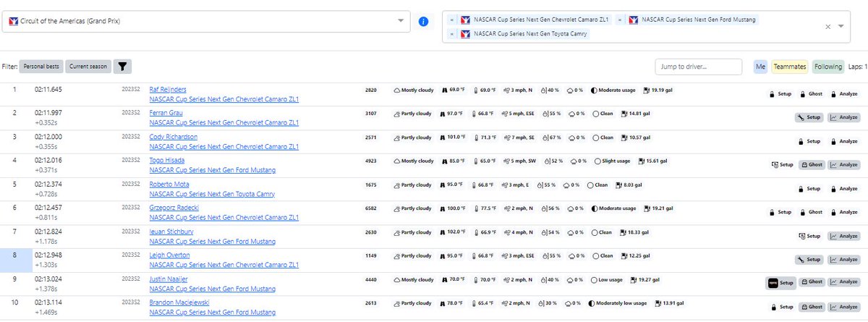Analyze Ieuan Stichbury's lap
Screen dimensions: 868x322
[x=843, y=235]
